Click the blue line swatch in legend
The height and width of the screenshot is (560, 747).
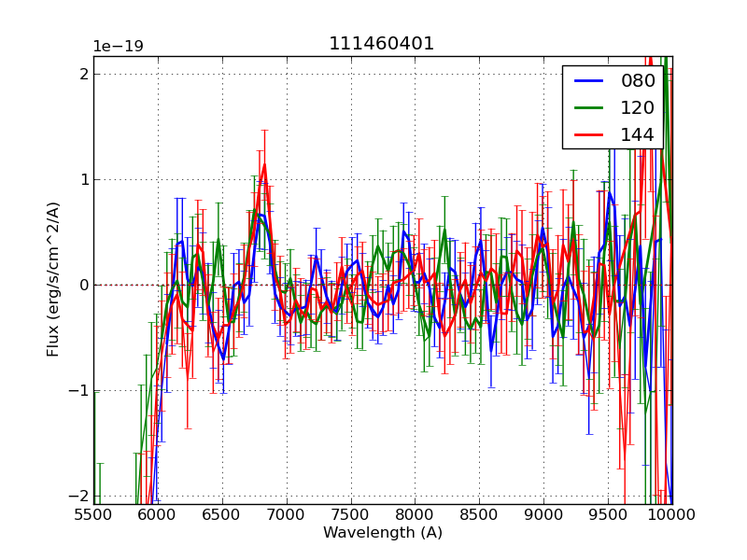588,80
